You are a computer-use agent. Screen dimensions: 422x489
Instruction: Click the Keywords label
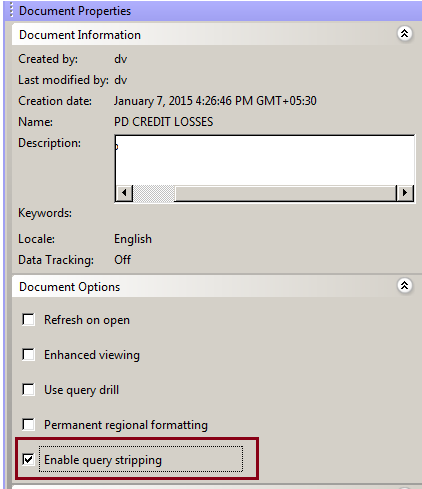(x=45, y=213)
